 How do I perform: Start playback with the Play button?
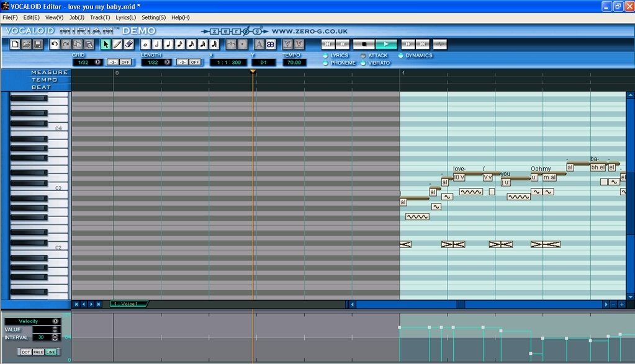coord(386,44)
